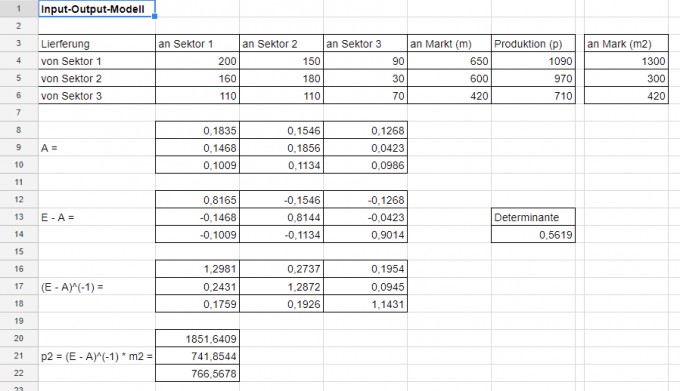Click the 'von Sektor 1' row label
The height and width of the screenshot is (391, 680).
click(97, 61)
